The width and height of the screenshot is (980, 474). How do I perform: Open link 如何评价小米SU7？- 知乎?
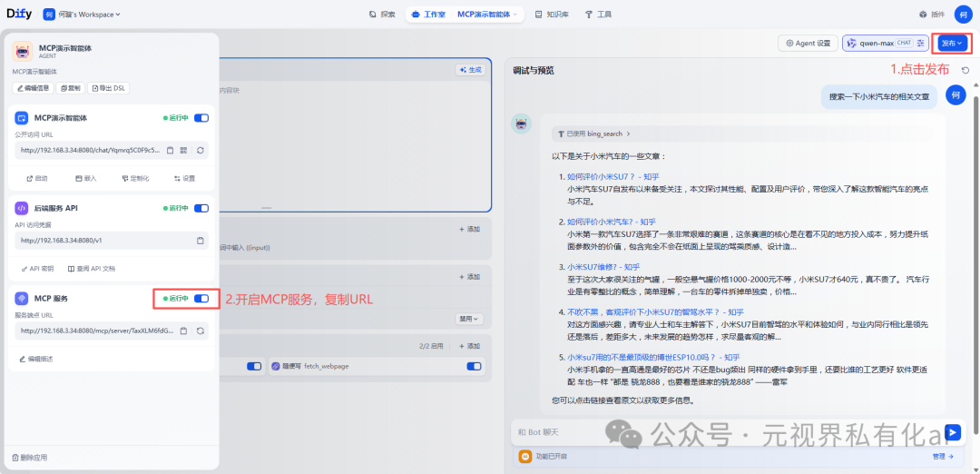612,176
